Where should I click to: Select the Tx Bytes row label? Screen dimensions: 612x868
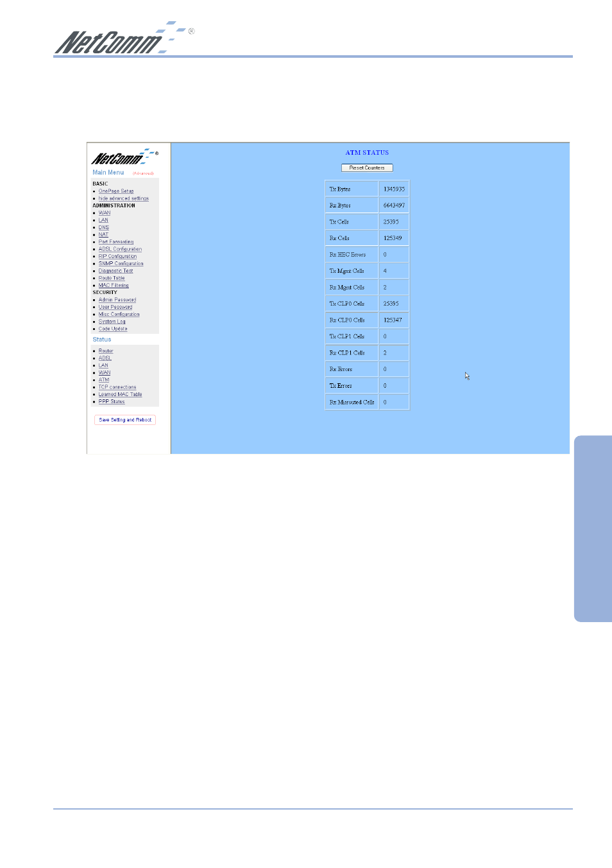pos(340,189)
